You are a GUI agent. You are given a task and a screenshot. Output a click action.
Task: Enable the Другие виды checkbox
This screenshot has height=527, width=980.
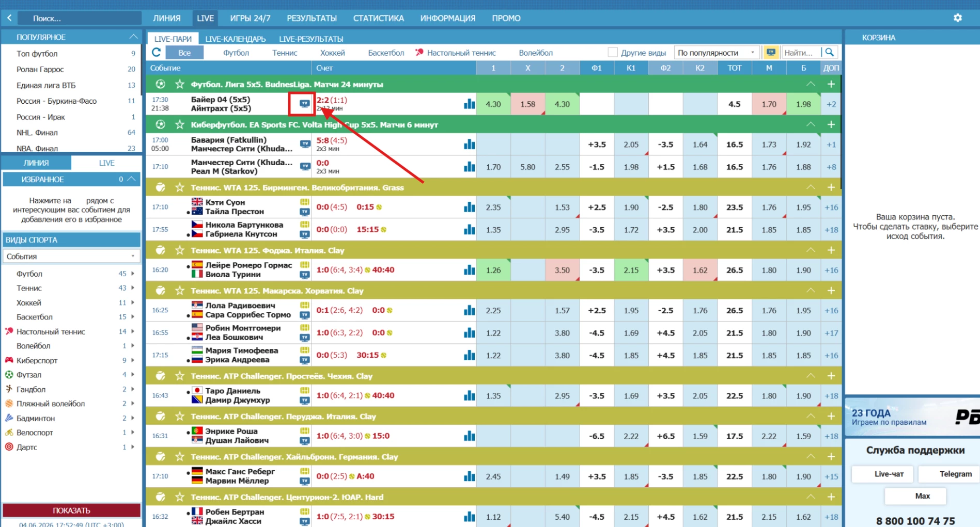coord(612,52)
